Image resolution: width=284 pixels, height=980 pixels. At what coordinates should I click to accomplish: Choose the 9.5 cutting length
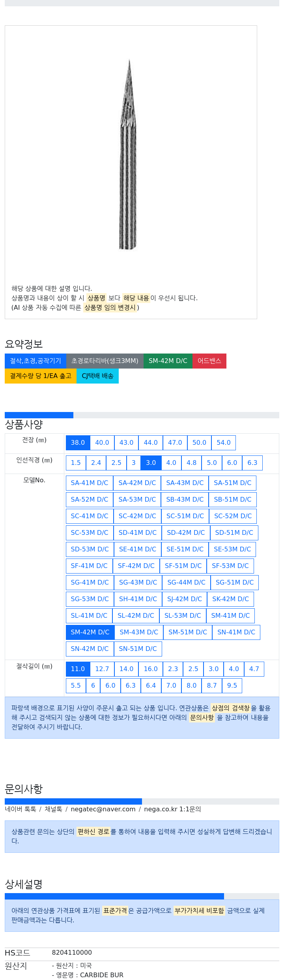(232, 686)
